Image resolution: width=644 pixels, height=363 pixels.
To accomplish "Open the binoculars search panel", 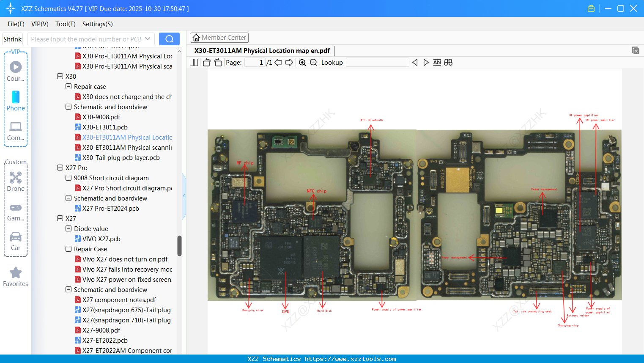I will coord(448,62).
